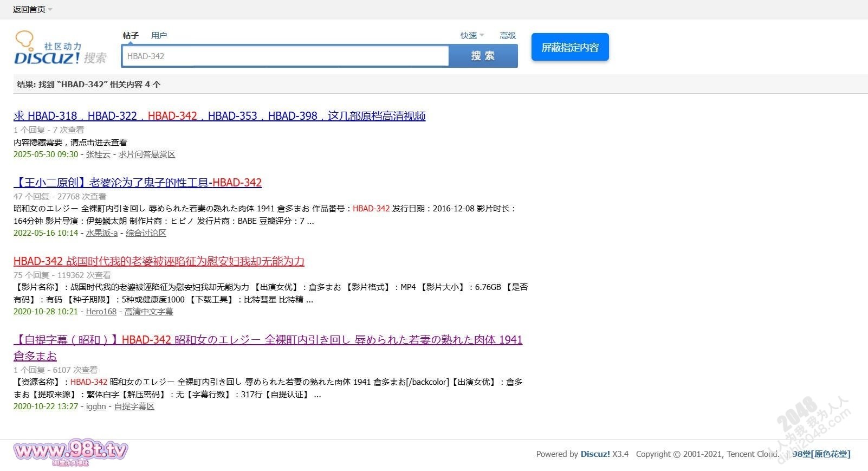Go to the 求片问答悬赏区 forum section
The width and height of the screenshot is (868, 471).
click(x=147, y=154)
